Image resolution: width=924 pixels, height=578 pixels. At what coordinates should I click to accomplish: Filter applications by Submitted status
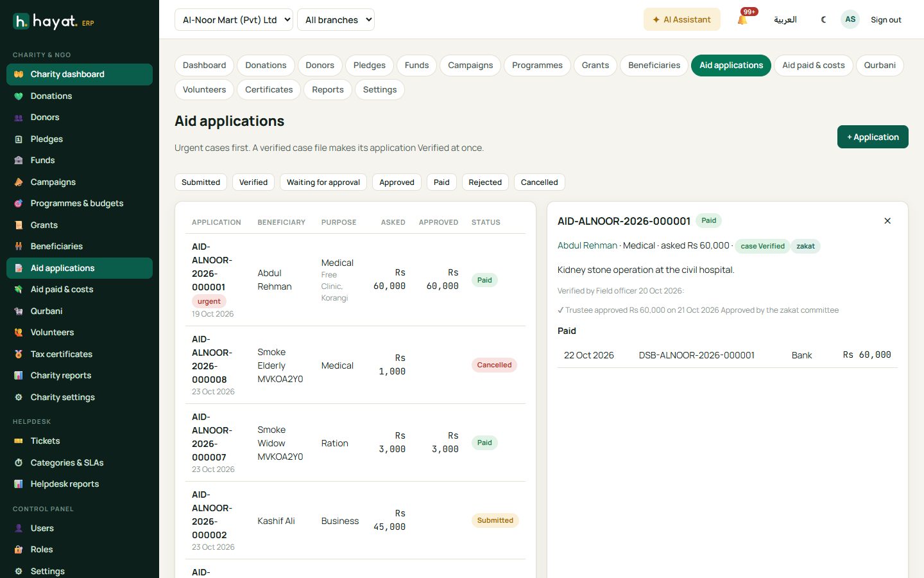[201, 182]
